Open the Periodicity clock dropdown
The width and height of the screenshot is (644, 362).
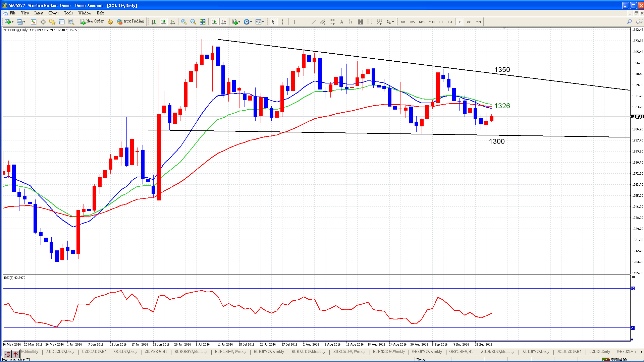pos(248,22)
